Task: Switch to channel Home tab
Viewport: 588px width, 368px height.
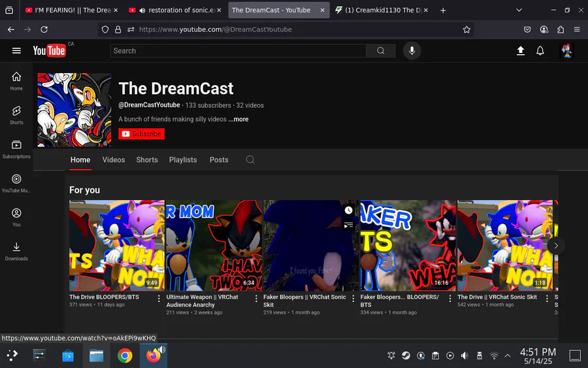Action: point(80,159)
